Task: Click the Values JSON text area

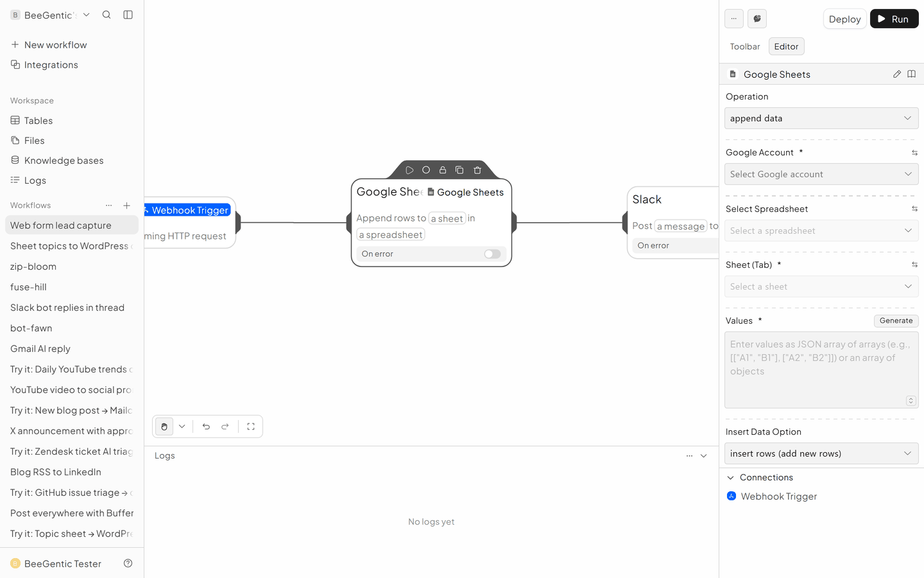Action: point(821,370)
